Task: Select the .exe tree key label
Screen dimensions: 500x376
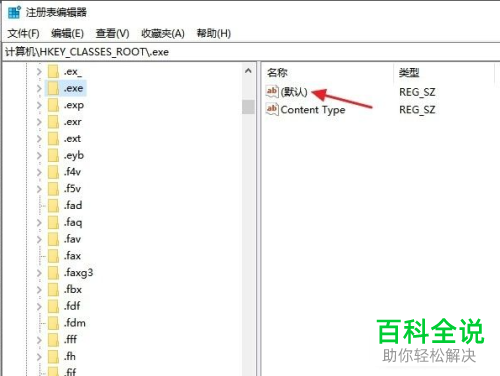Action: pyautogui.click(x=74, y=88)
